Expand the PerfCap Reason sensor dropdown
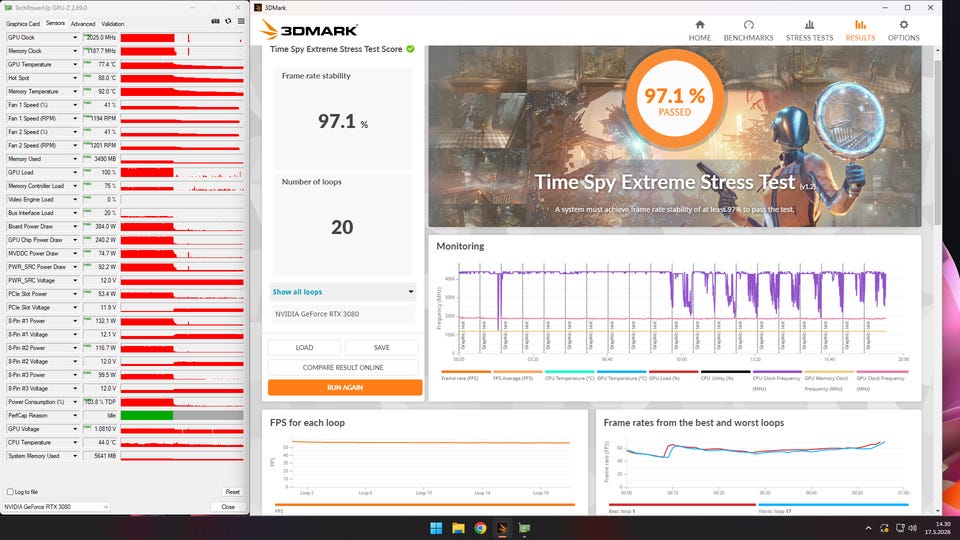Viewport: 960px width, 540px height. [75, 415]
